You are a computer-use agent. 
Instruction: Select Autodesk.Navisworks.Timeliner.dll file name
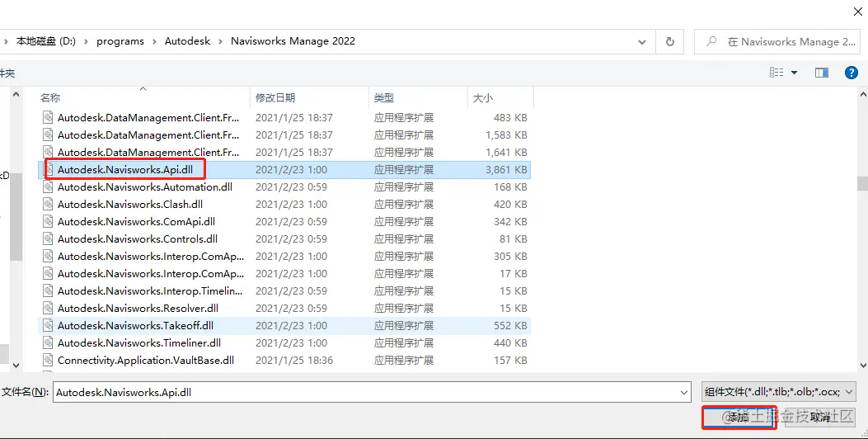[x=139, y=342]
